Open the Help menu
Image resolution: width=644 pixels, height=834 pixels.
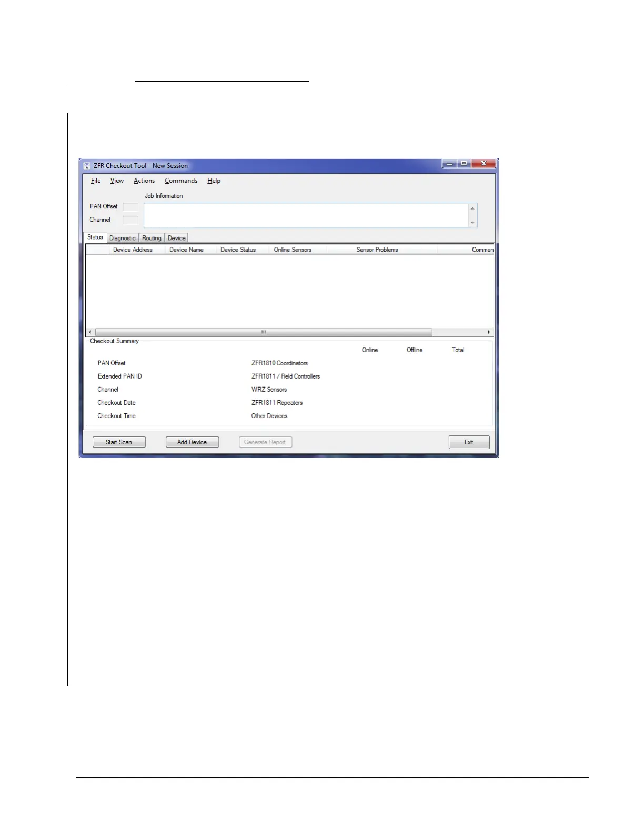pos(214,181)
